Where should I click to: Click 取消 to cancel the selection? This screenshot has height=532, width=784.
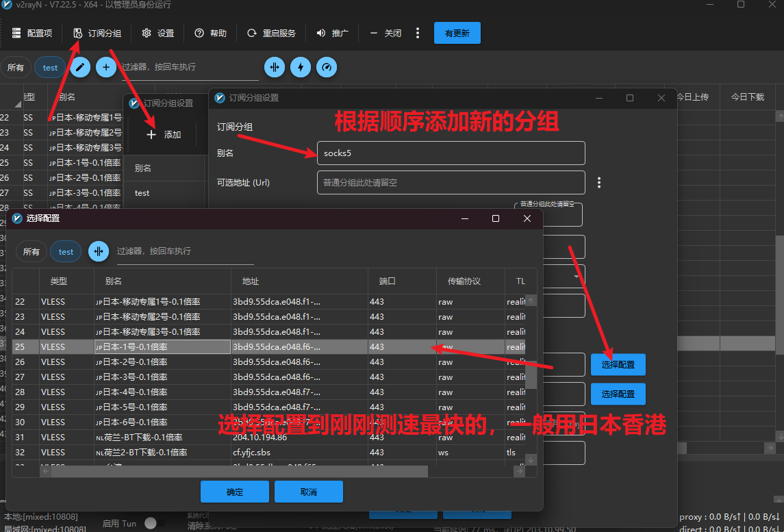coord(309,492)
